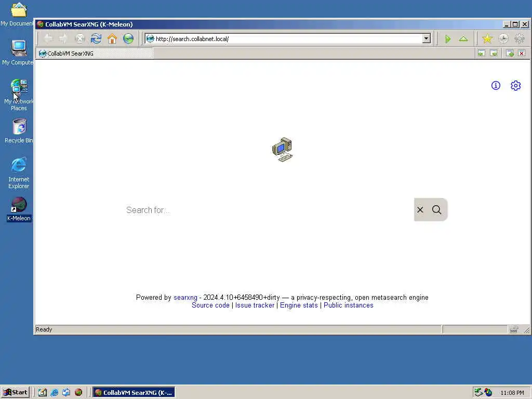This screenshot has height=399, width=532.
Task: Launch K-Meleon from quick launch
Action: 78,393
